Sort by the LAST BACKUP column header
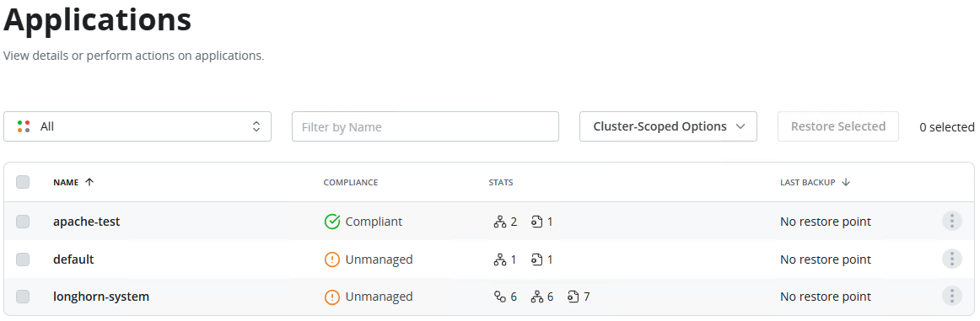 tap(815, 182)
